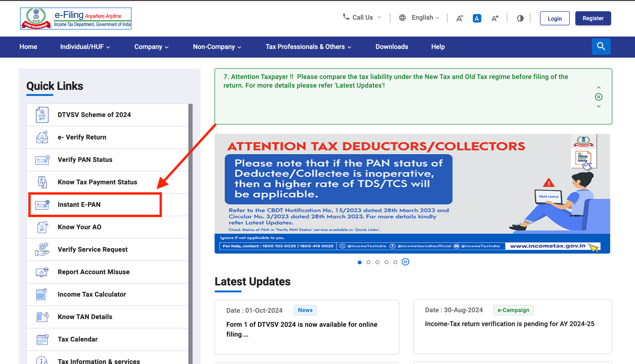635x364 pixels.
Task: Expand the Company navigation dropdown
Action: (151, 47)
